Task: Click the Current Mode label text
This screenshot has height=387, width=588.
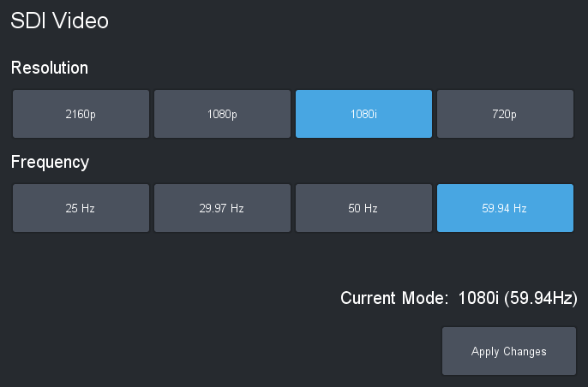Action: click(394, 299)
